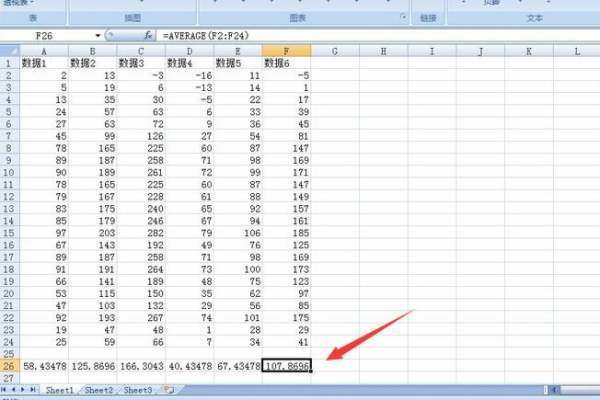
Task: Select column H header
Action: 383,51
